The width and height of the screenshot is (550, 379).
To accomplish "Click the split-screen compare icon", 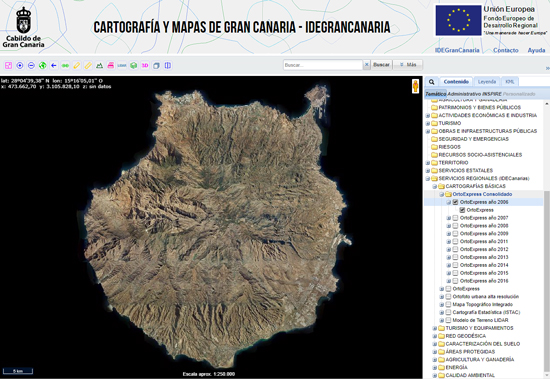I will [168, 65].
